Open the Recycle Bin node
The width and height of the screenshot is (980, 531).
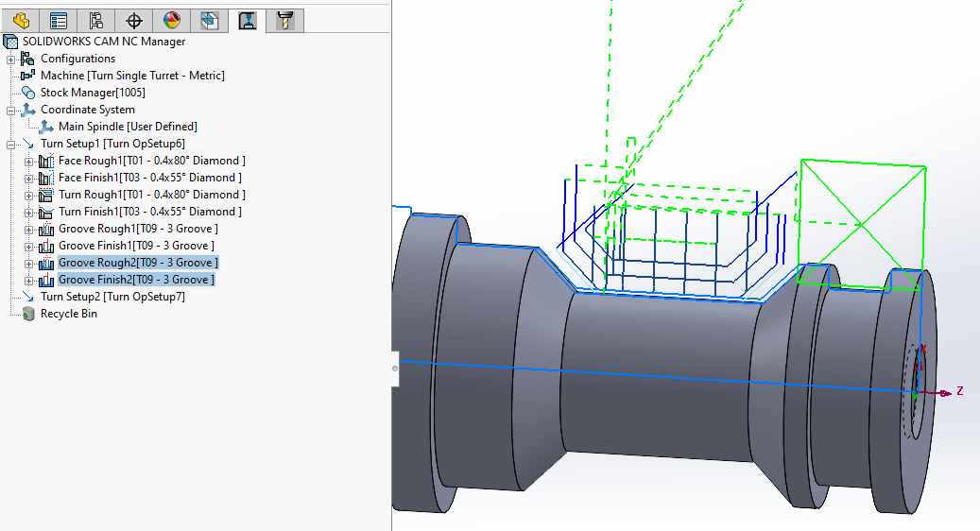click(x=68, y=314)
